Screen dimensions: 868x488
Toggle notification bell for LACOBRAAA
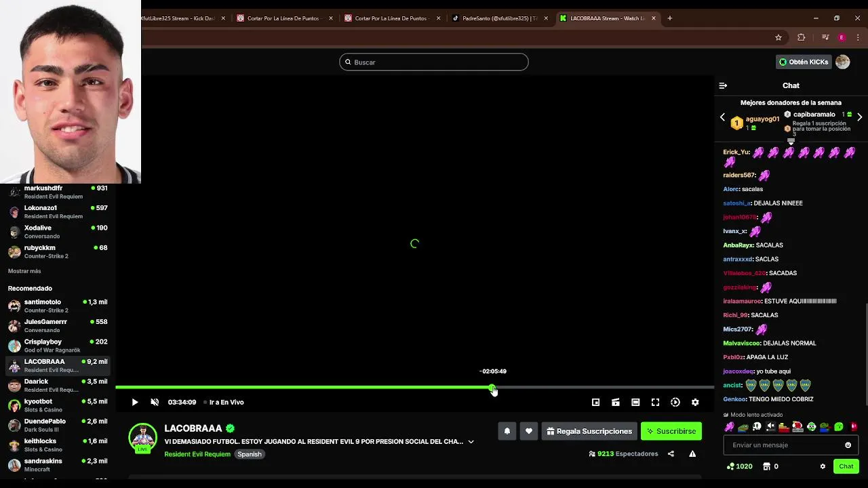point(507,431)
